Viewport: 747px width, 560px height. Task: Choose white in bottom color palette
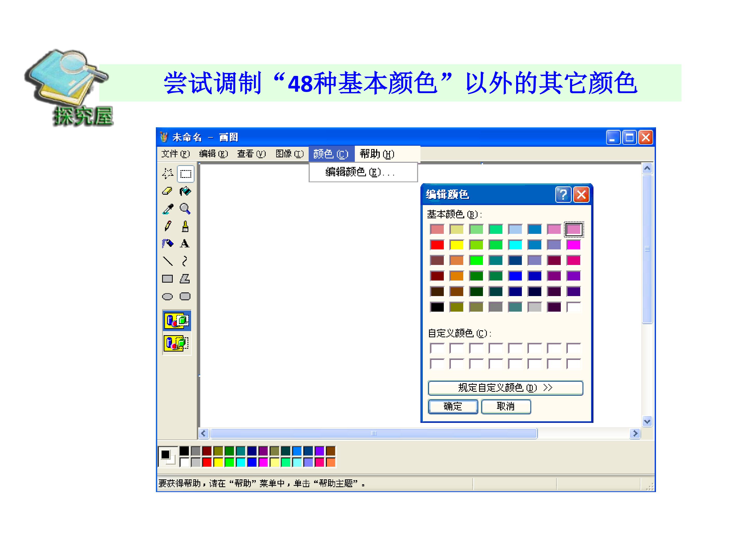(184, 462)
